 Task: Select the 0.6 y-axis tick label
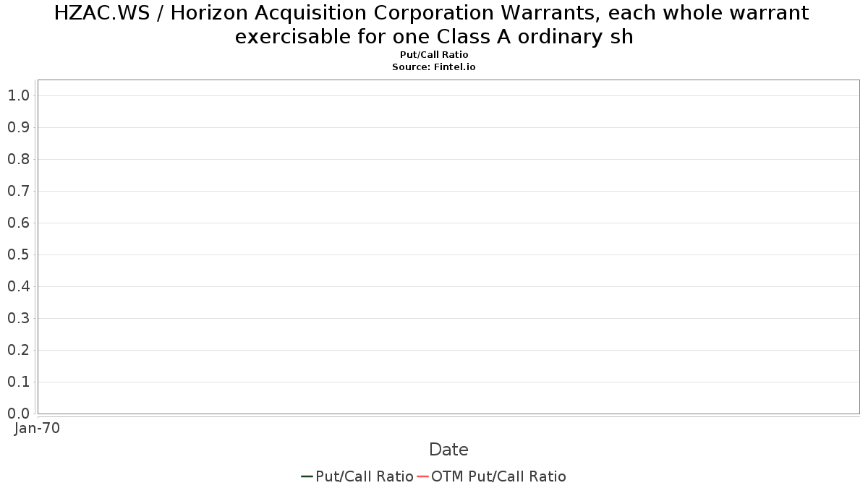tap(18, 223)
